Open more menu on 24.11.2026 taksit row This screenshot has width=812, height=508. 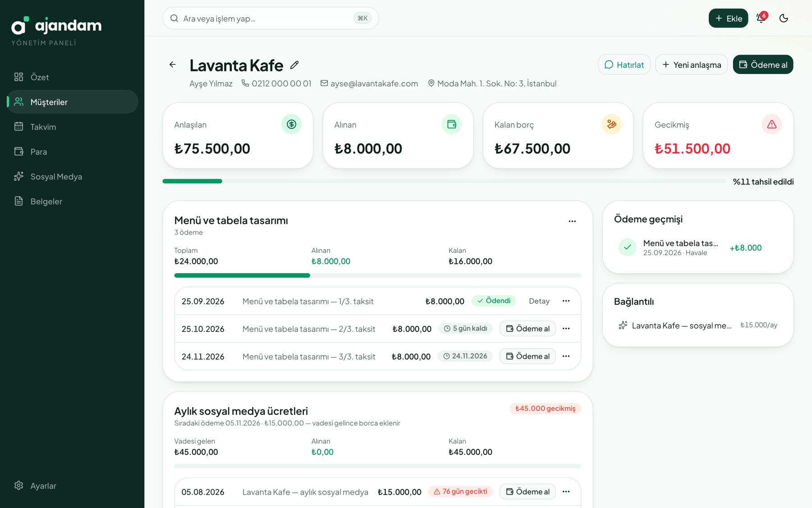[x=566, y=356]
